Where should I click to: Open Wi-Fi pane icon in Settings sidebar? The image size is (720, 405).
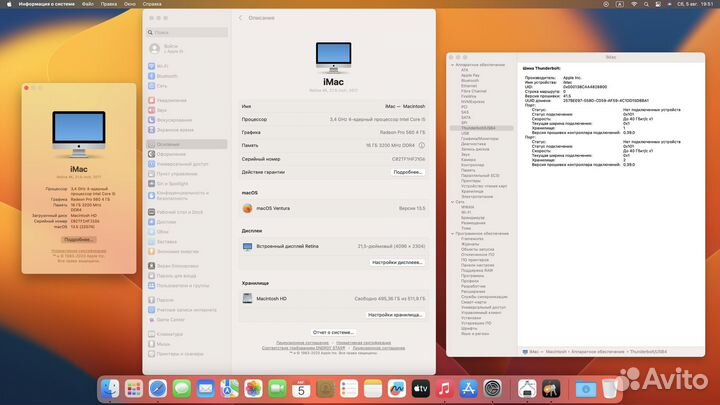pyautogui.click(x=152, y=66)
